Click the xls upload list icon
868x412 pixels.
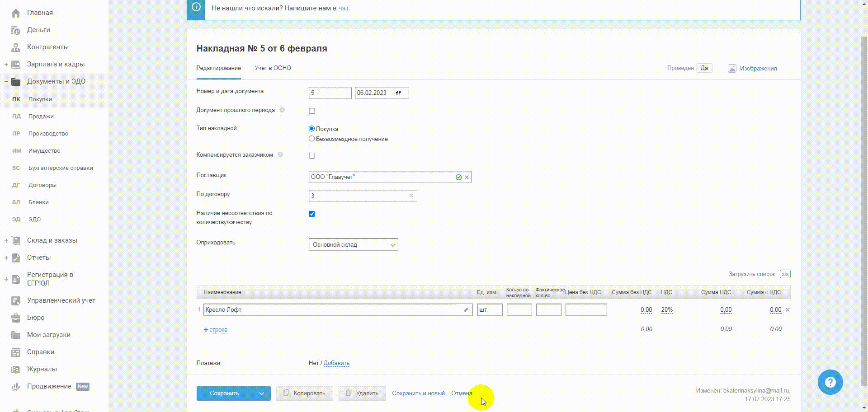(785, 274)
